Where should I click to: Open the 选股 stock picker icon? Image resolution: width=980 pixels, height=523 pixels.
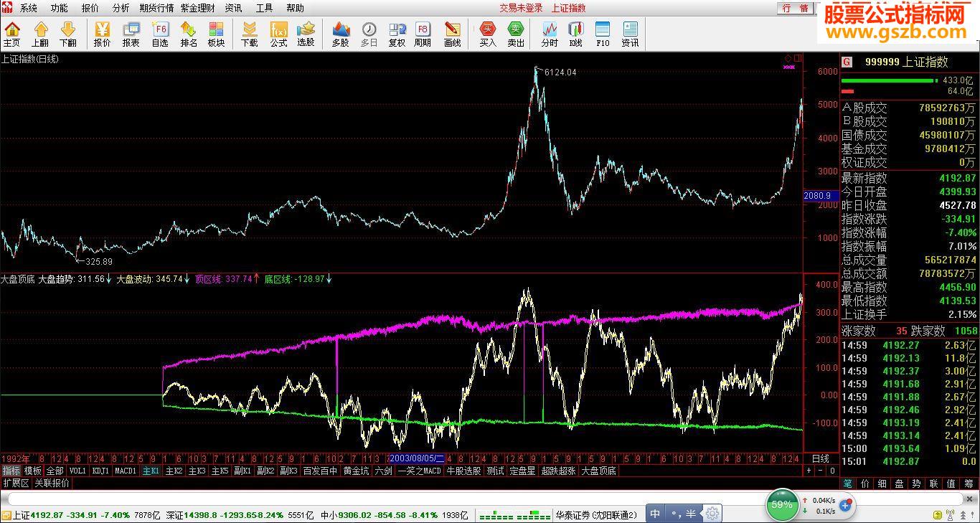point(306,34)
